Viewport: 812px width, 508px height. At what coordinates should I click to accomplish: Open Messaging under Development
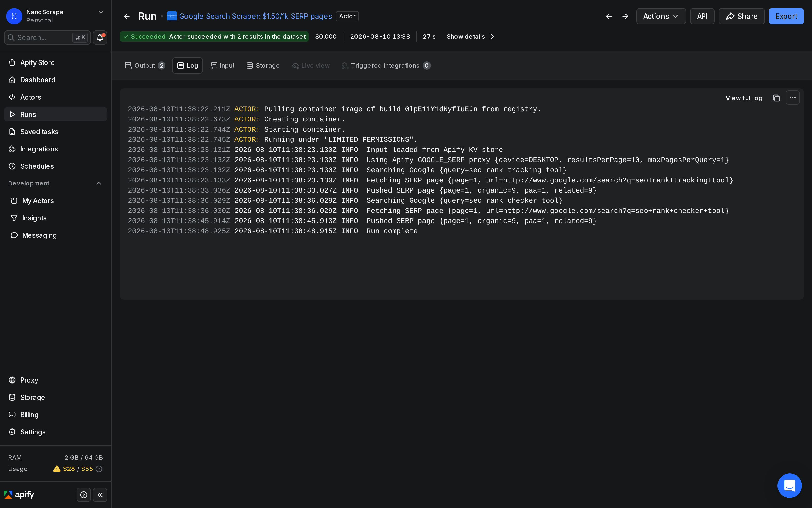click(55, 235)
